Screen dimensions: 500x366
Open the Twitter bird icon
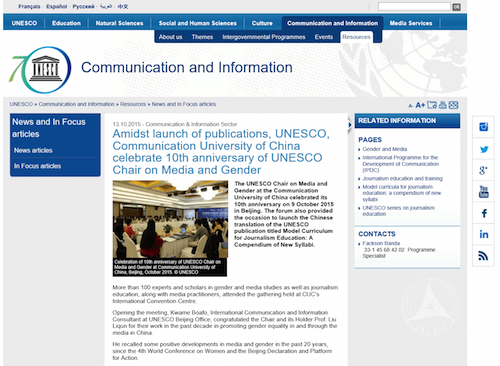click(x=483, y=149)
